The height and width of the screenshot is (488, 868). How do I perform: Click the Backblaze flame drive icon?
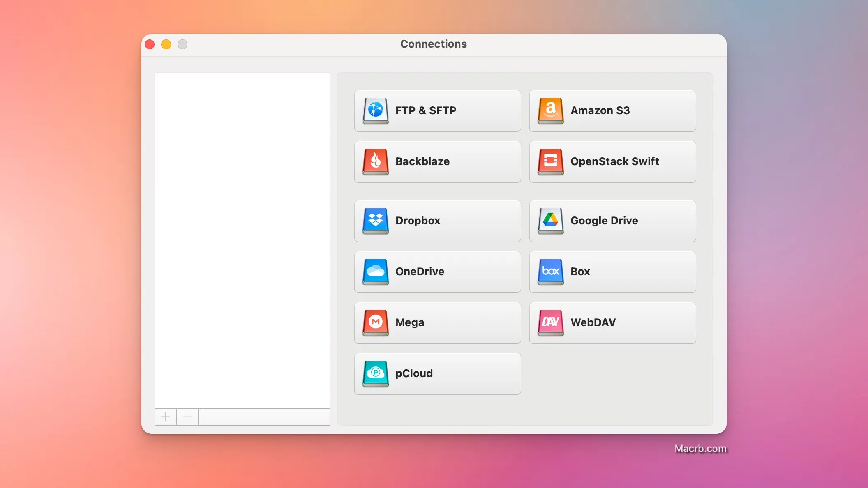tap(376, 162)
